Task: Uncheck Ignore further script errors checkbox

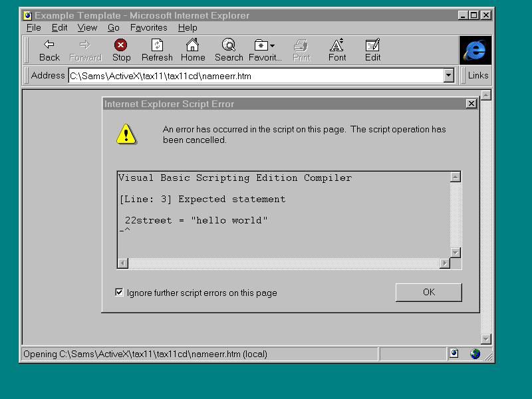Action: pos(120,293)
